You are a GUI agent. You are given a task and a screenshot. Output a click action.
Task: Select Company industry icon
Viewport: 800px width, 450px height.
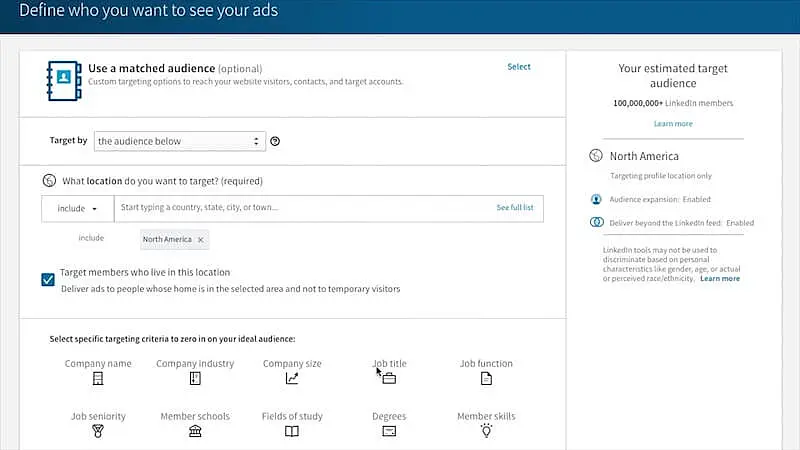(195, 379)
